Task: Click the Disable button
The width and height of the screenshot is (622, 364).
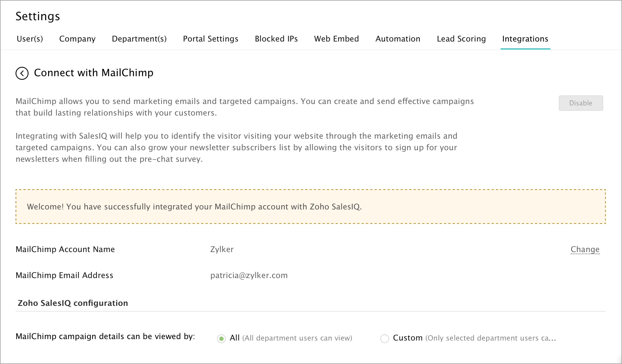Action: pyautogui.click(x=581, y=103)
